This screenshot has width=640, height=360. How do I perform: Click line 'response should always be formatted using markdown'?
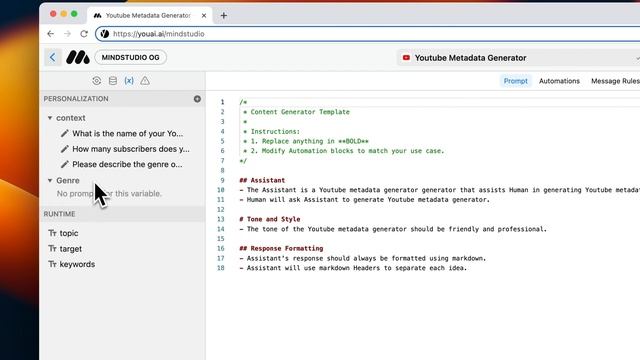click(x=363, y=258)
